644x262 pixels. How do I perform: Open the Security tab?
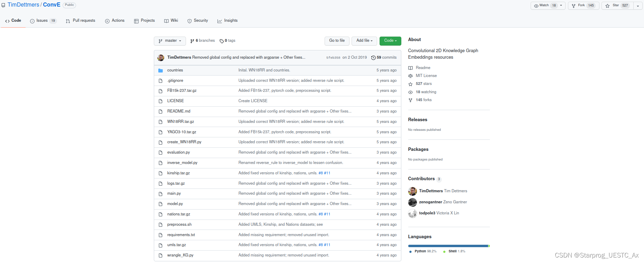[x=198, y=21]
